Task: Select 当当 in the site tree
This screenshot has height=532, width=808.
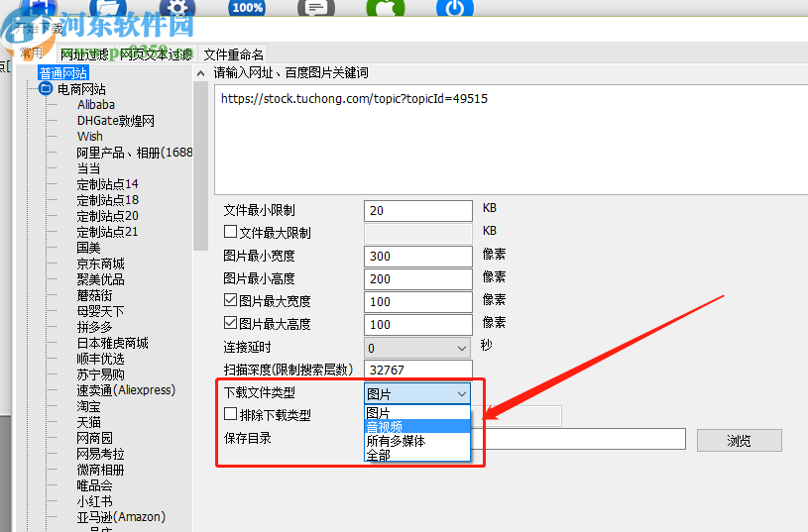Action: (88, 168)
